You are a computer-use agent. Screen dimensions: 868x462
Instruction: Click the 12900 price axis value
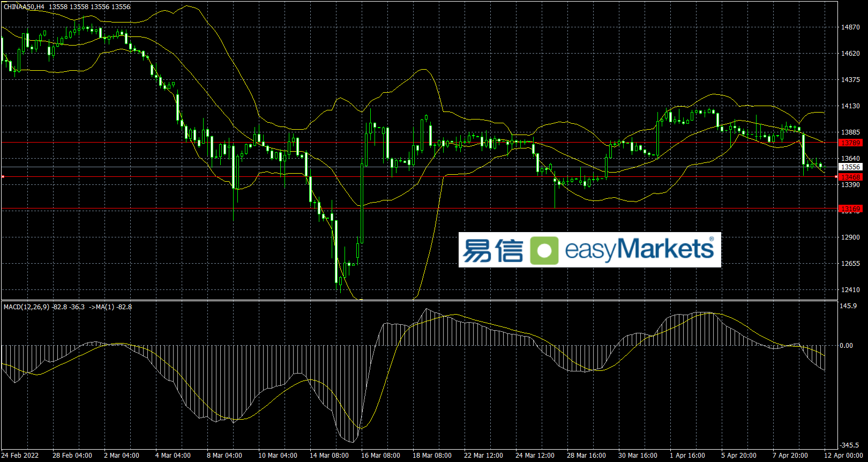coord(850,237)
